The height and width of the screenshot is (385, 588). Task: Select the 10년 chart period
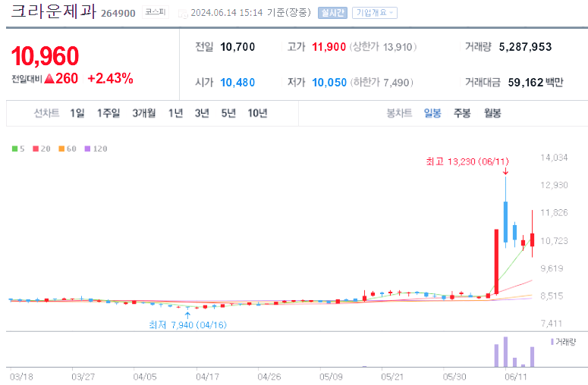[x=257, y=113]
